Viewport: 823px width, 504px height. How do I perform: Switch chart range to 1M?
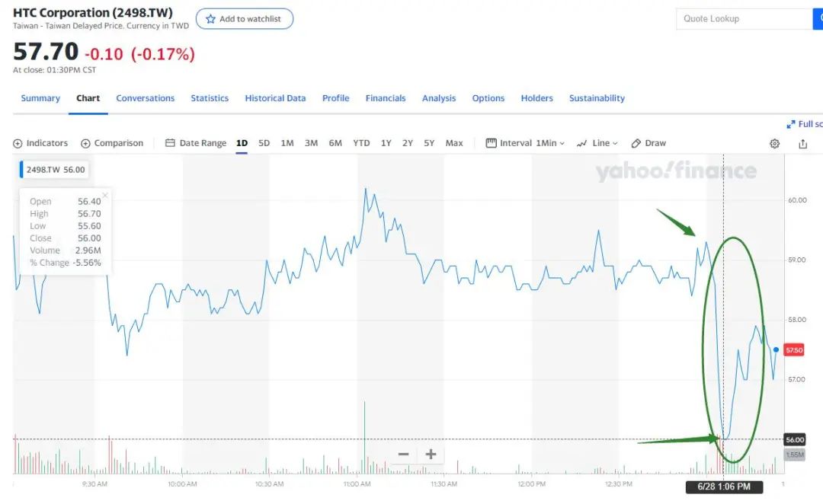coord(287,143)
